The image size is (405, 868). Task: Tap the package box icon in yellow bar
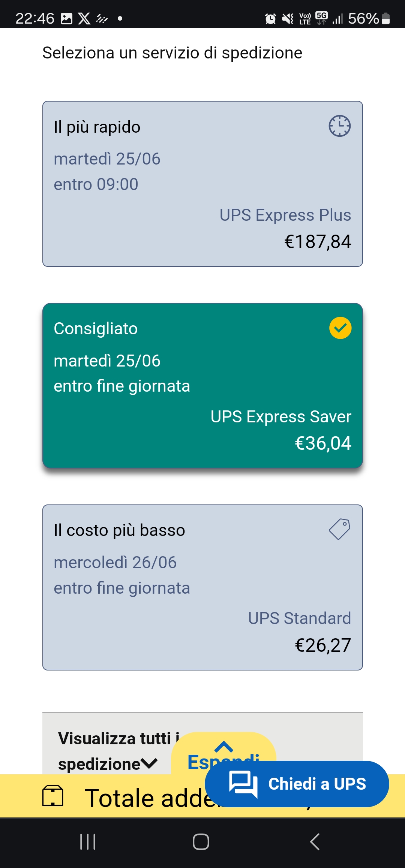coord(52,796)
